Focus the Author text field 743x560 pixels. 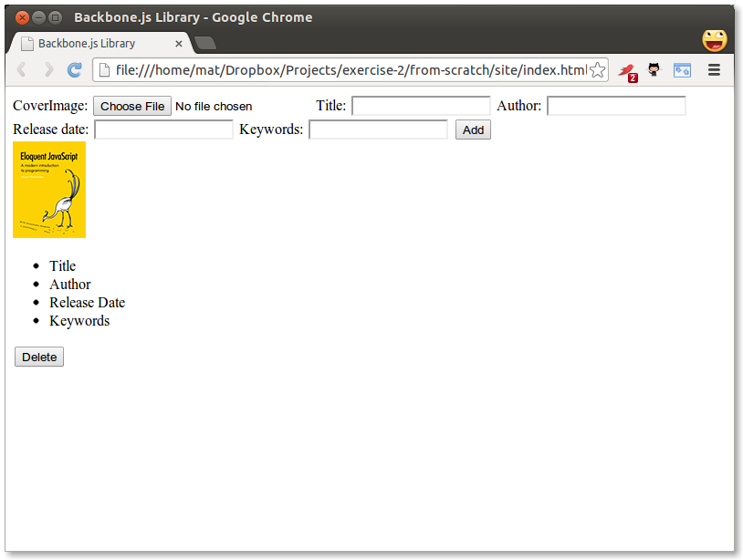[x=616, y=107]
